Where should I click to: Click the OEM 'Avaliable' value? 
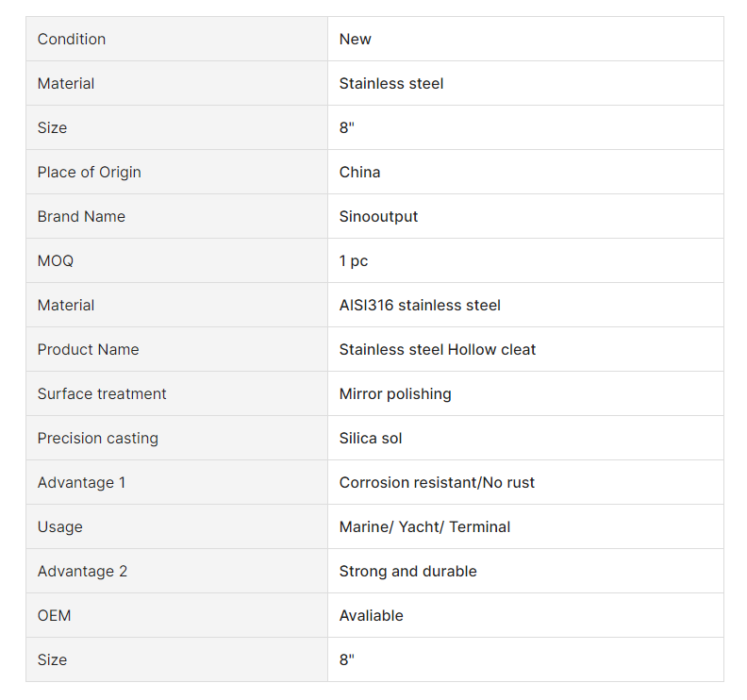[372, 615]
